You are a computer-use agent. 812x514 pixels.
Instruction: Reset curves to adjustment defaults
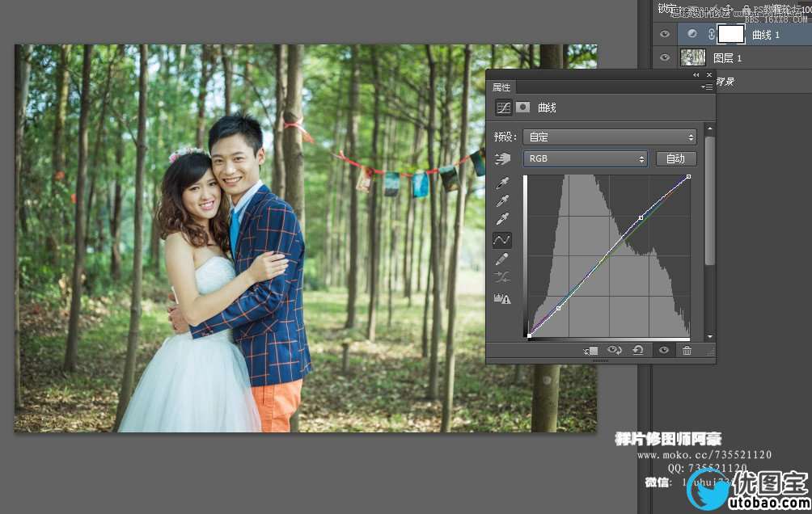(x=638, y=351)
